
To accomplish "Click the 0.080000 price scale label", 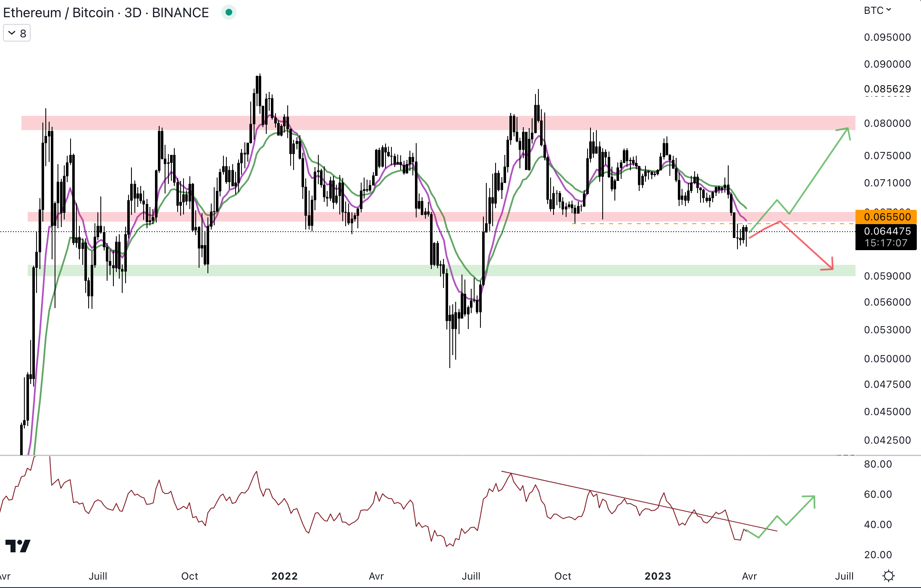I will tap(887, 123).
